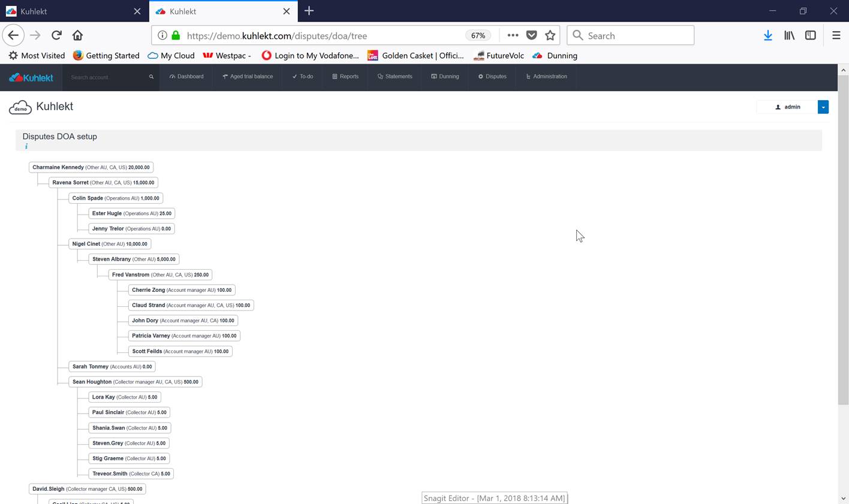Bookmark this page with the star

(x=550, y=35)
